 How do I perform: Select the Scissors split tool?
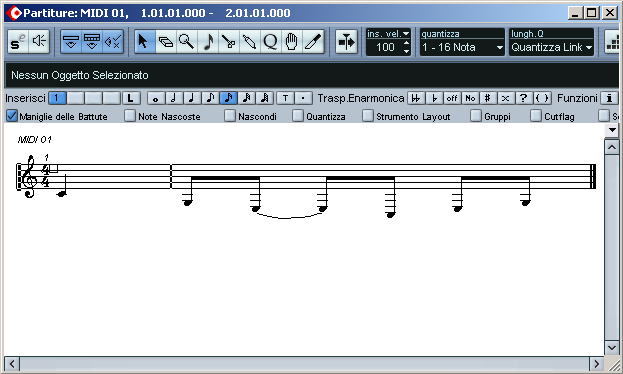pyautogui.click(x=228, y=41)
